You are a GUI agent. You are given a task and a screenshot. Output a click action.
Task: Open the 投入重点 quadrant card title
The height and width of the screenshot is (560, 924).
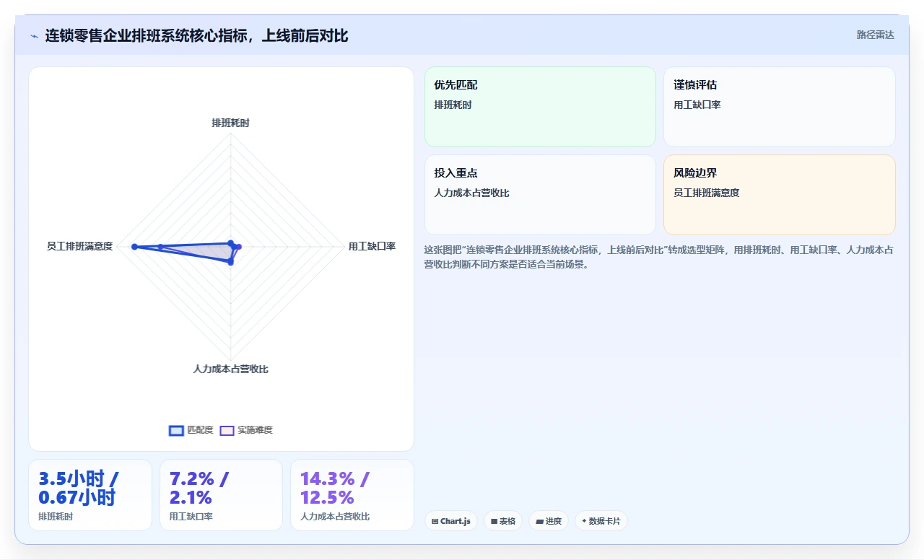coord(456,173)
